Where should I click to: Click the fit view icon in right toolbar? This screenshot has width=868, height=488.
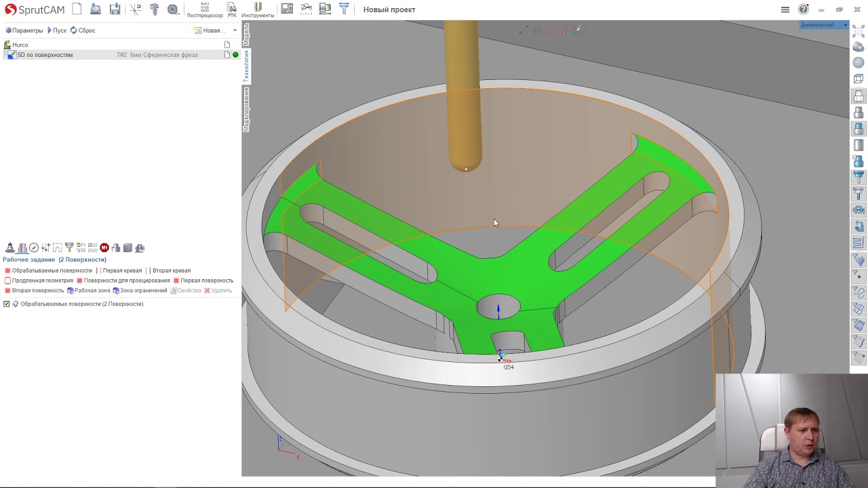(859, 30)
